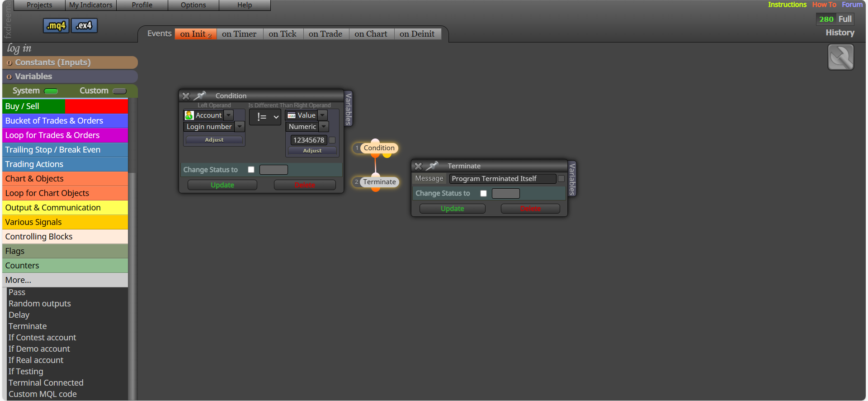This screenshot has width=868, height=401.
Task: Open the wrench tools icon
Action: [840, 57]
